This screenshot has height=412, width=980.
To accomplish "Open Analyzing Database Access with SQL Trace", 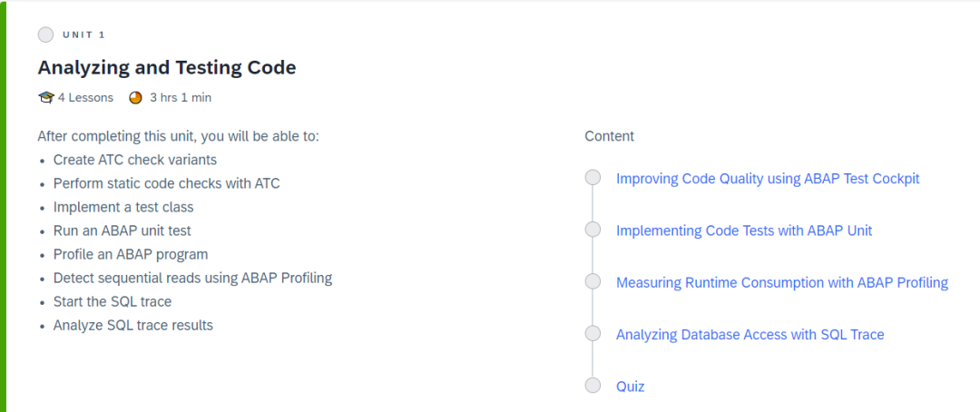I will click(750, 334).
